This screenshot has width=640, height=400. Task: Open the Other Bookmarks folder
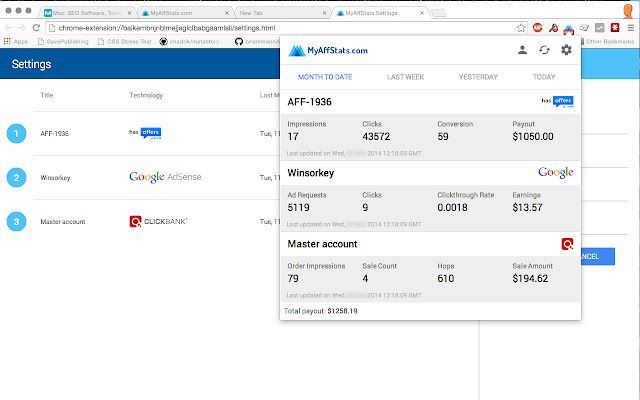pyautogui.click(x=607, y=42)
